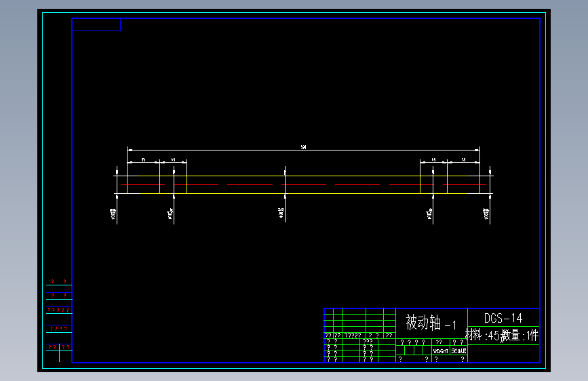Click the "WEIGHT" cell in title block
Screen dimensions: 588x381
click(441, 351)
